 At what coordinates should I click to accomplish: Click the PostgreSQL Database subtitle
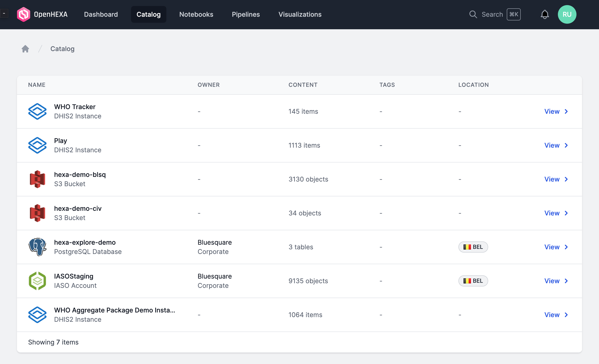88,252
